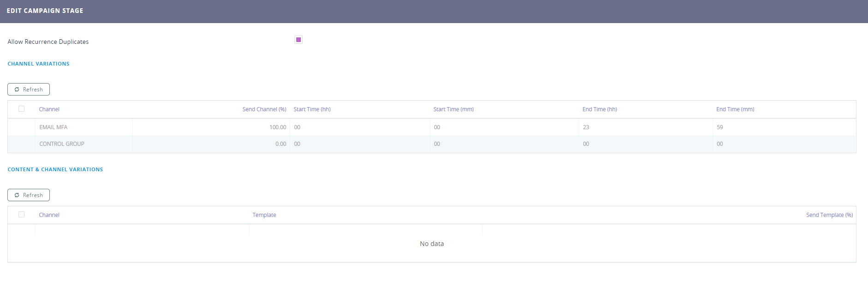Select the End Time (hh) column header

click(x=599, y=109)
